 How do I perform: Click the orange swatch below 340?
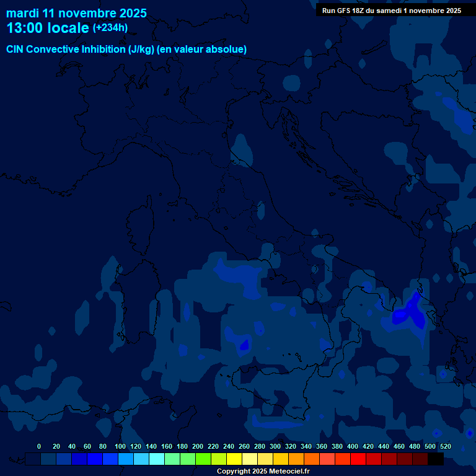[x=312, y=459]
